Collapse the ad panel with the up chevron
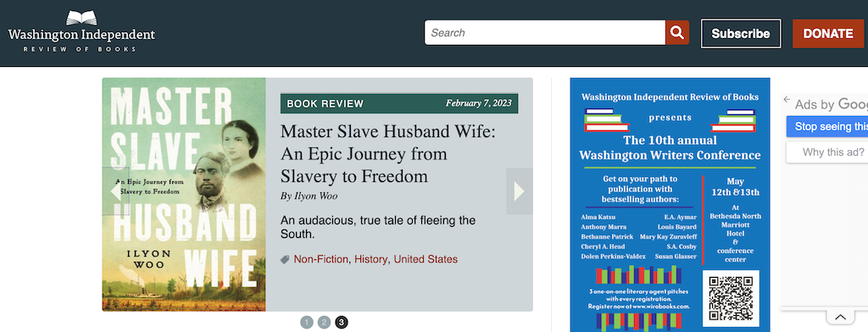Viewport: 868px width, 332px height. (840, 317)
